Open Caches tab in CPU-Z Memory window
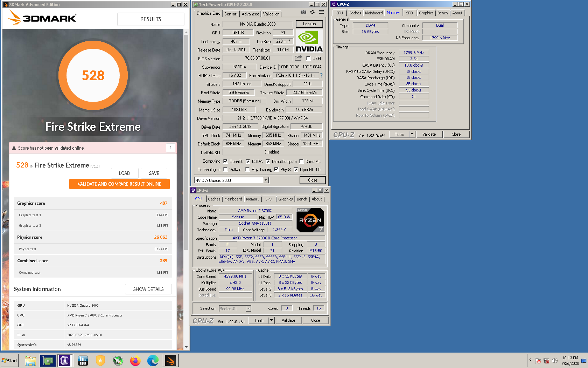Image resolution: width=588 pixels, height=368 pixels. (355, 13)
